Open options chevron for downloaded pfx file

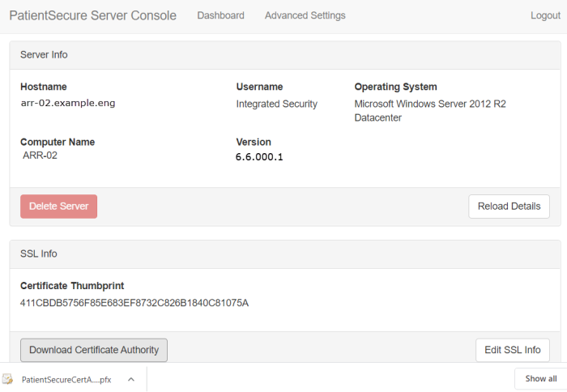pos(130,379)
